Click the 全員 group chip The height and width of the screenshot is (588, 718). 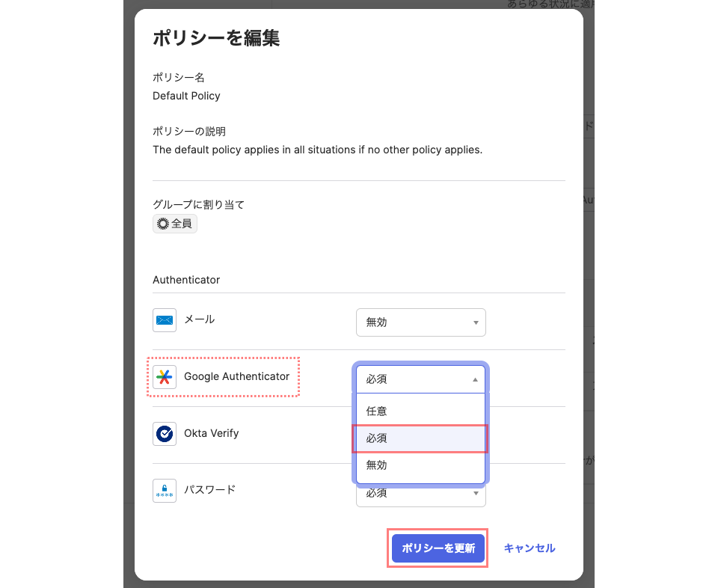tap(174, 222)
